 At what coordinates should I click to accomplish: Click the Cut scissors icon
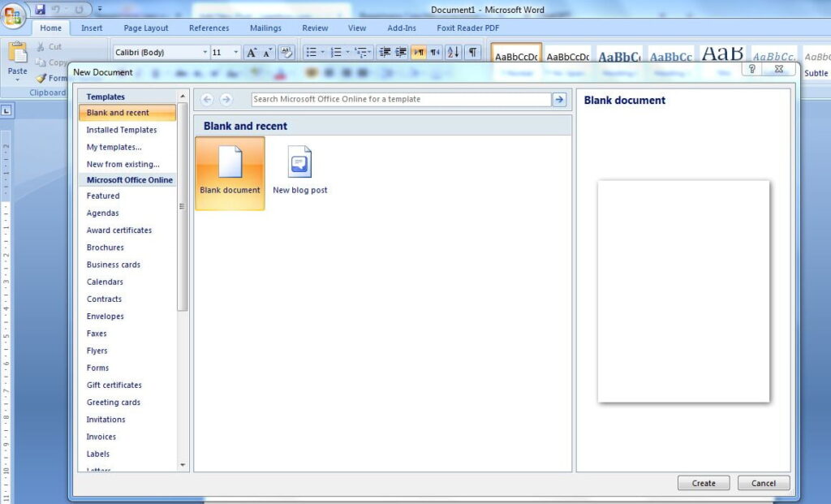[x=41, y=46]
